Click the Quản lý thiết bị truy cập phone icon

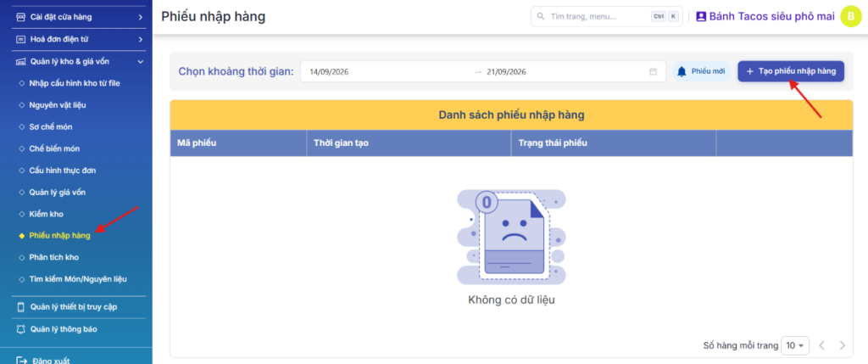point(21,307)
